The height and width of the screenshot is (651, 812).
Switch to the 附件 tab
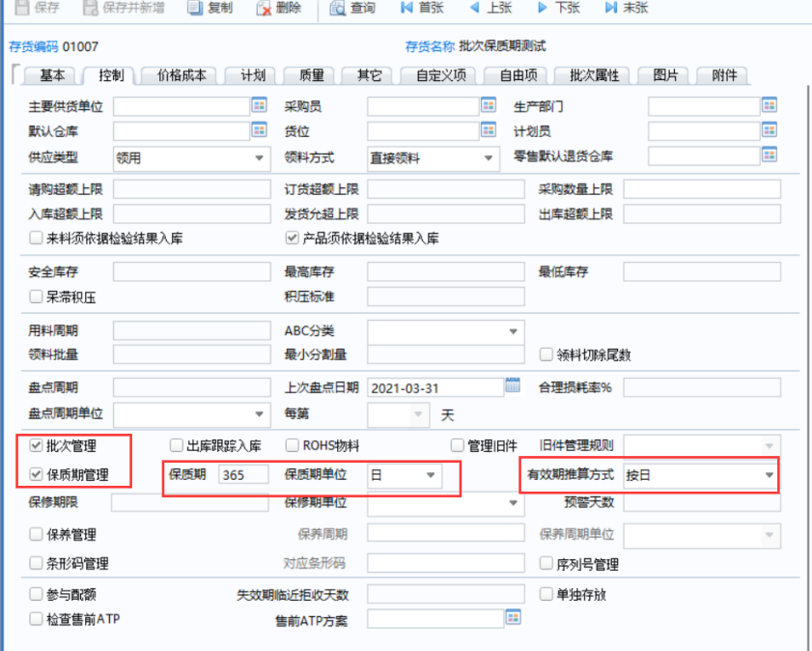pyautogui.click(x=724, y=75)
